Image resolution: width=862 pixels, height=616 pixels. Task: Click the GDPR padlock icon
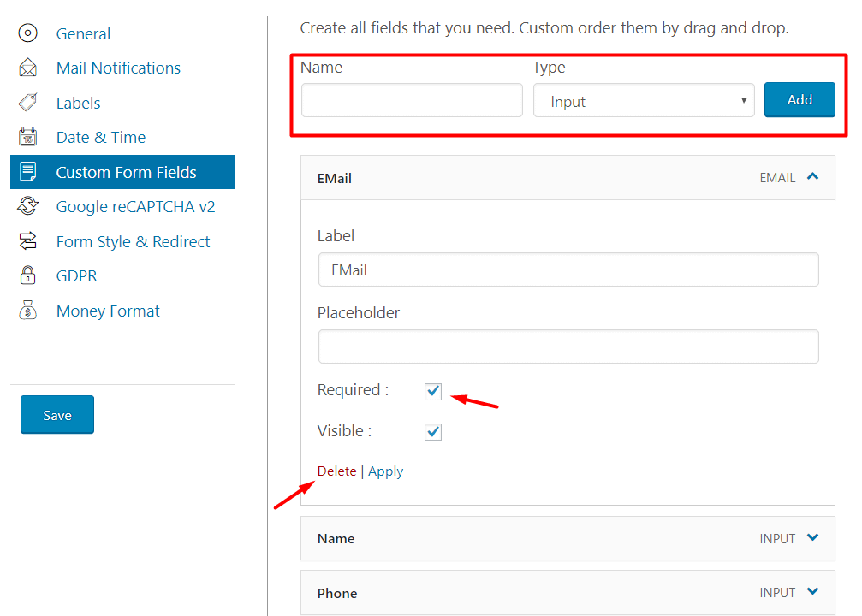[x=28, y=275]
